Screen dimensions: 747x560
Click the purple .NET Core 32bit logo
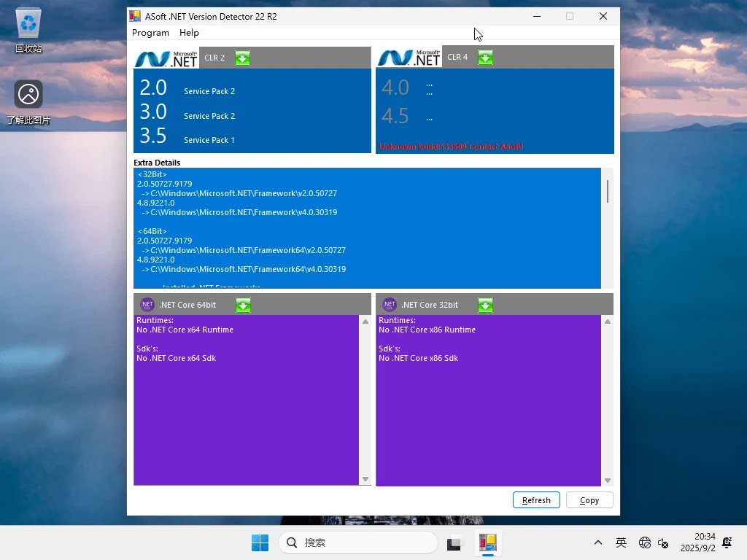point(390,305)
